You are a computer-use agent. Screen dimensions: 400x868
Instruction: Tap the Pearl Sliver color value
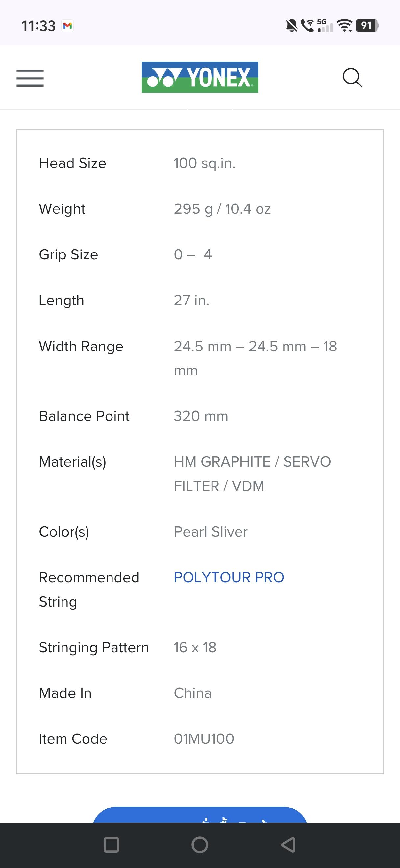(211, 532)
